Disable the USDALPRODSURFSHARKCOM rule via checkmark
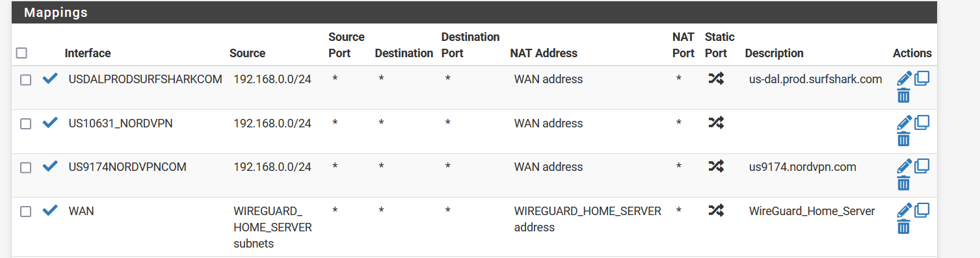This screenshot has width=980, height=258. [x=50, y=79]
